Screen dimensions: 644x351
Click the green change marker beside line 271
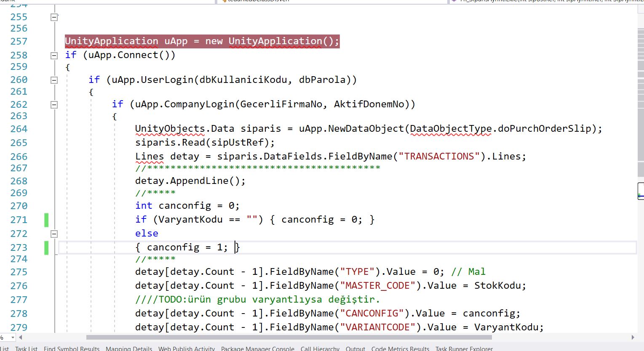tap(46, 220)
